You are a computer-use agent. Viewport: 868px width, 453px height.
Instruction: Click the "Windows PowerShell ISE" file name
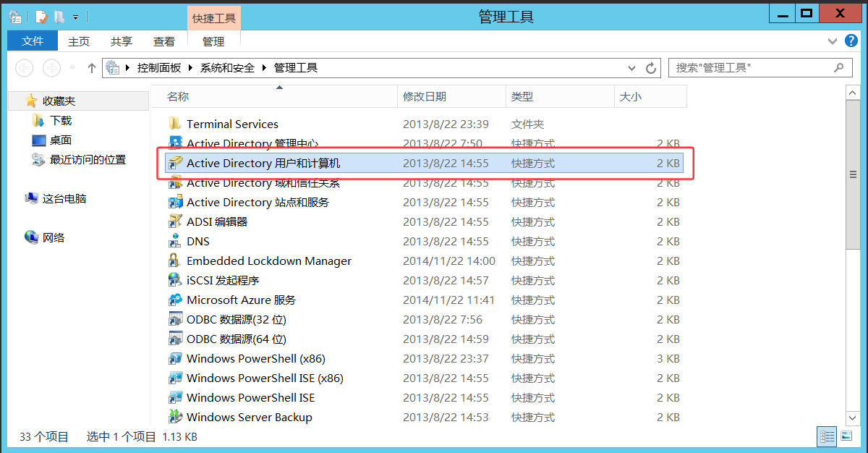pos(250,397)
